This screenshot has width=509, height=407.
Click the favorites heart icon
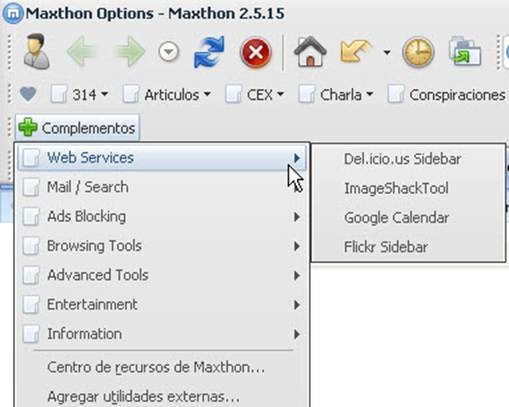pos(28,94)
